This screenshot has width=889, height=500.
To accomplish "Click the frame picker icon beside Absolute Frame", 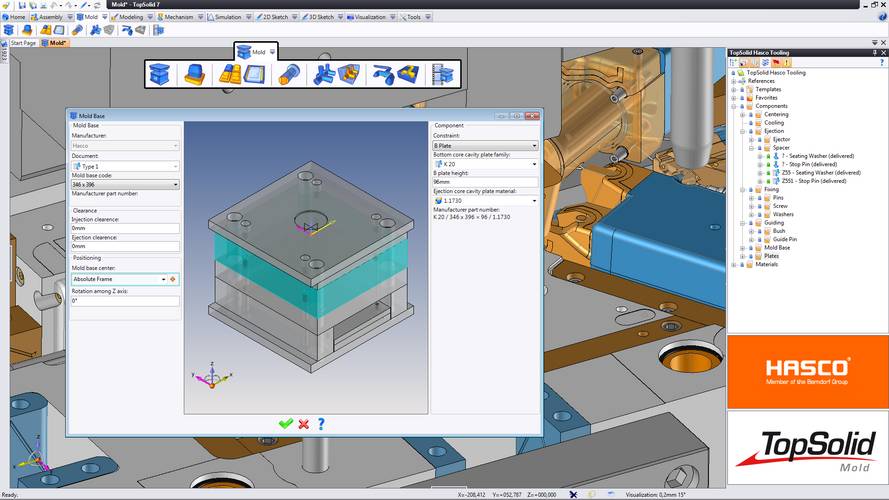I will (174, 279).
